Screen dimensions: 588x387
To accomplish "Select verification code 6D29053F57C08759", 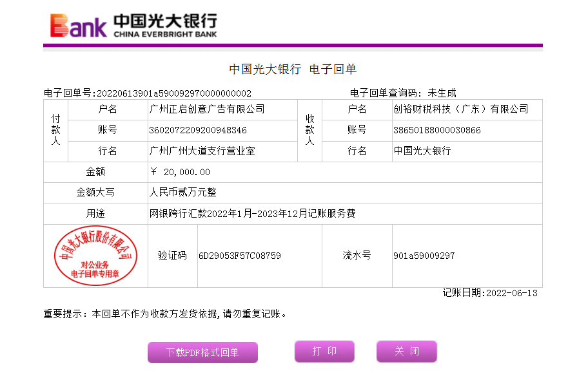I will tap(240, 256).
